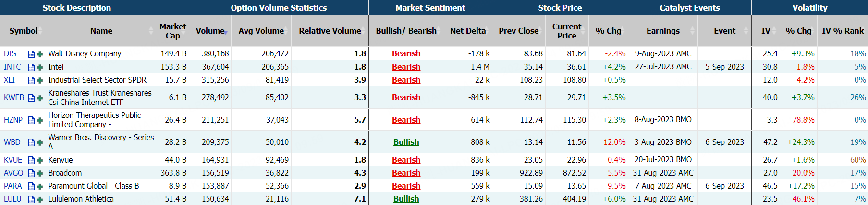Open the document icon for DIS
The height and width of the screenshot is (205, 868).
(31, 54)
